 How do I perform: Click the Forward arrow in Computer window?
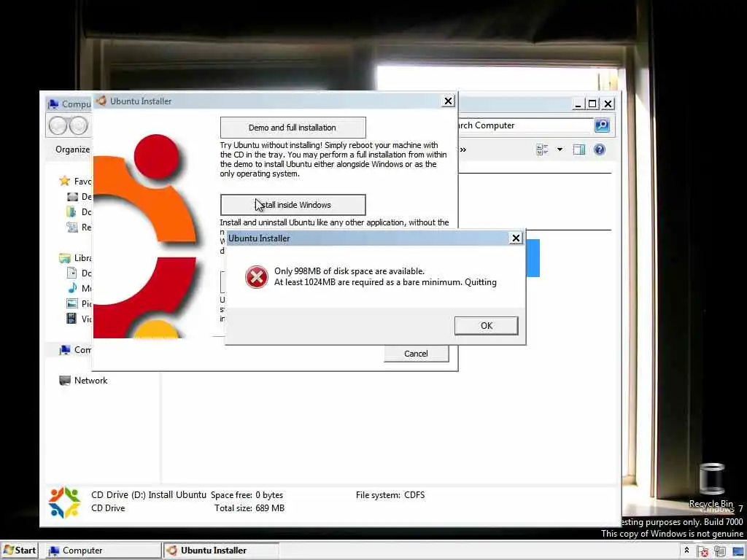point(79,125)
